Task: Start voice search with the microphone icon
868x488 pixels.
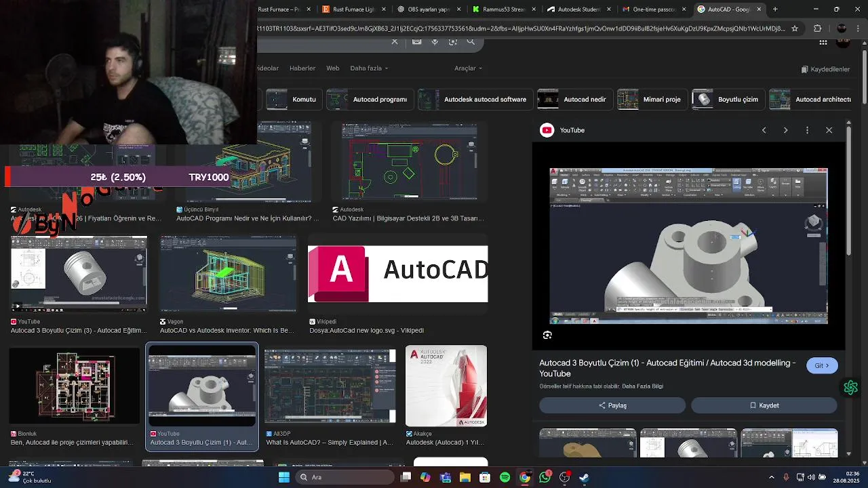Action: [x=435, y=41]
